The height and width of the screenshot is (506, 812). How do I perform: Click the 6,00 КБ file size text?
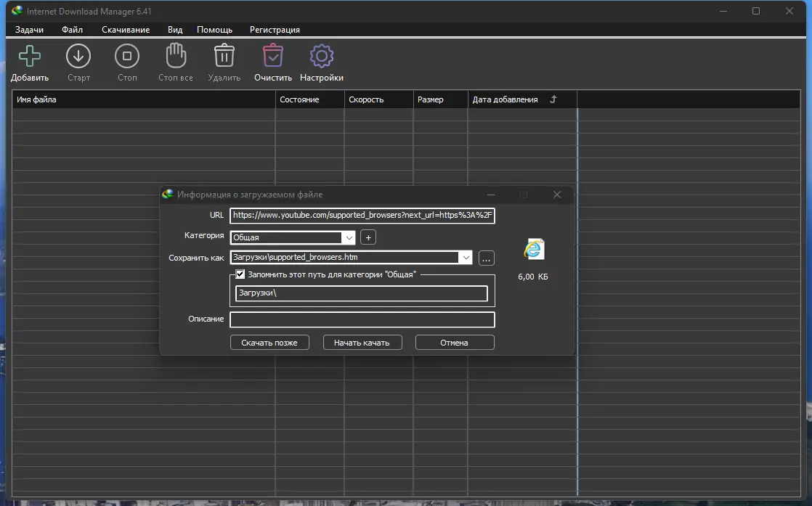point(533,277)
